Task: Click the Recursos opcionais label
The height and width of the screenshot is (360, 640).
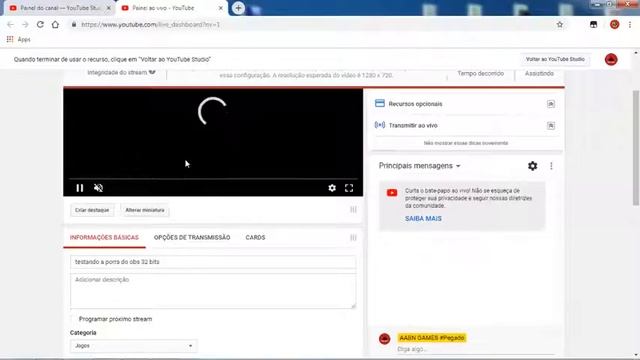Action: coord(415,104)
